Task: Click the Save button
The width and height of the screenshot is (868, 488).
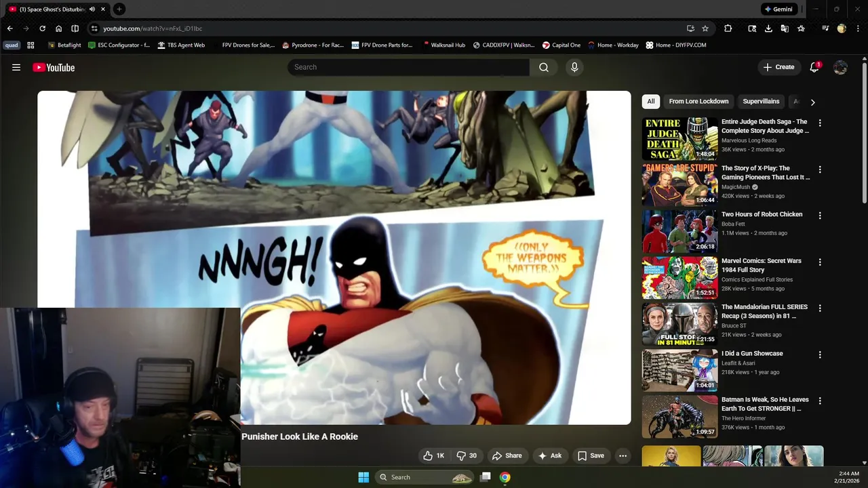Action: tap(591, 455)
